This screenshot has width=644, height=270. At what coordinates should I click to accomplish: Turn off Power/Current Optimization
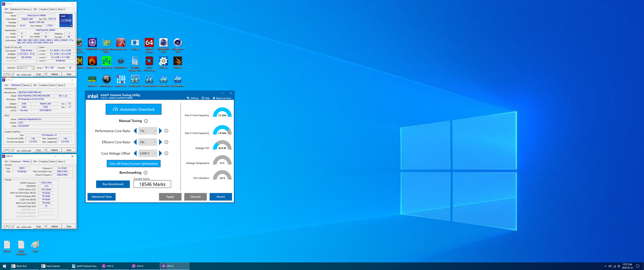tap(133, 164)
